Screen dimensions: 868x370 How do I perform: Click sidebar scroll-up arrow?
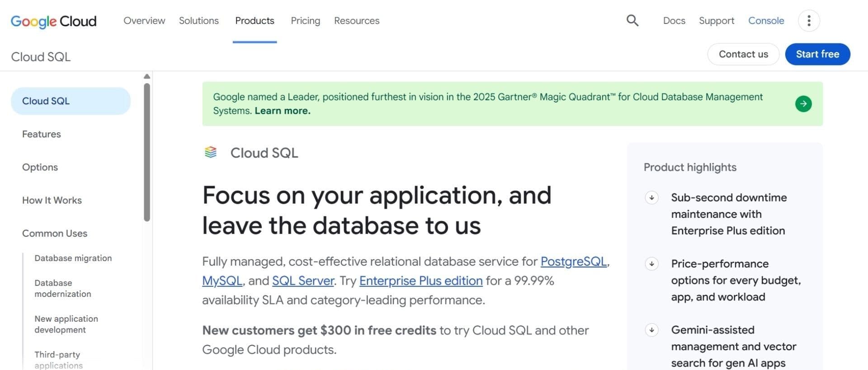point(147,76)
